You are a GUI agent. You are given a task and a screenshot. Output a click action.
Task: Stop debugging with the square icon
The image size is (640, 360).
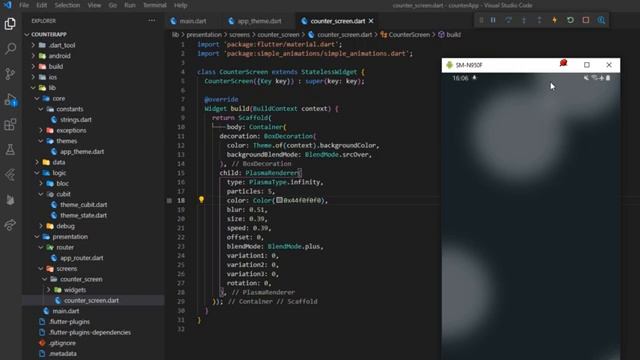586,20
